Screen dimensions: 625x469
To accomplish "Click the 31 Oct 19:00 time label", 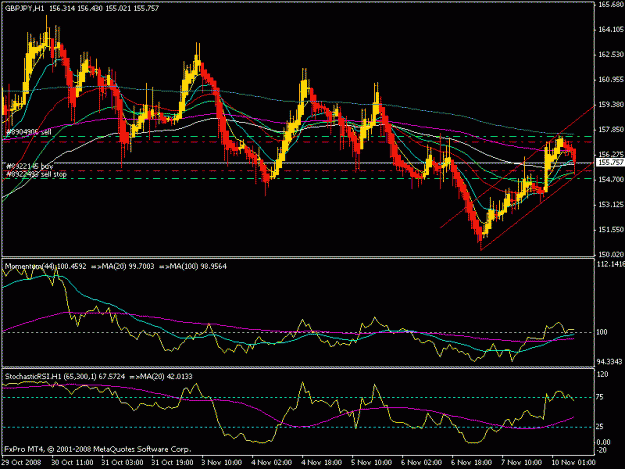I will click(x=172, y=463).
